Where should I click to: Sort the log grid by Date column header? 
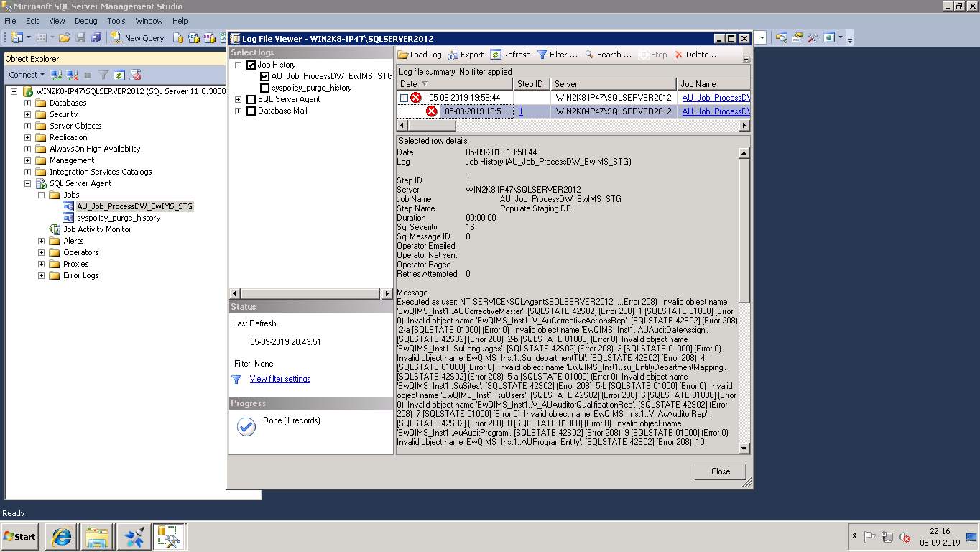455,84
